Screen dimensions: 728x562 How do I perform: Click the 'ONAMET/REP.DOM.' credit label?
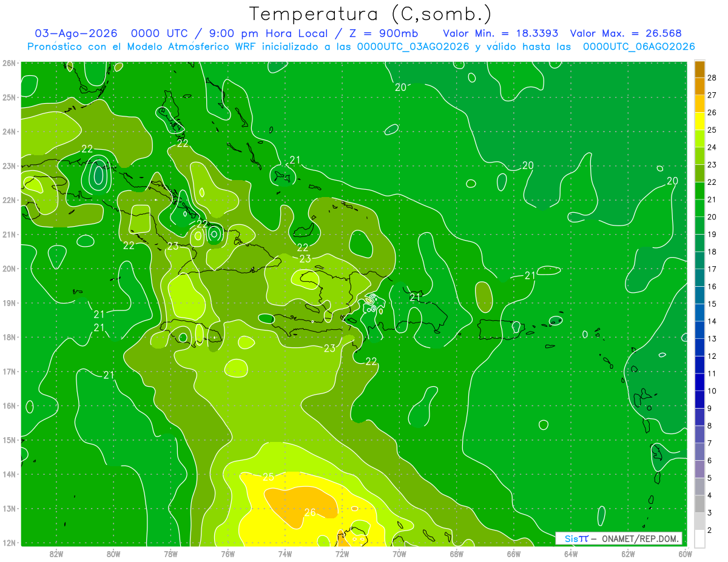639,538
